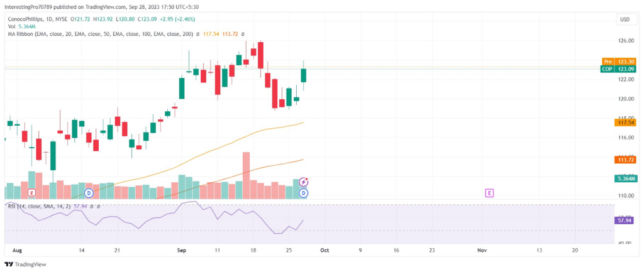Click the H123.92 high value
Image resolution: width=644 pixels, height=272 pixels.
[103, 19]
